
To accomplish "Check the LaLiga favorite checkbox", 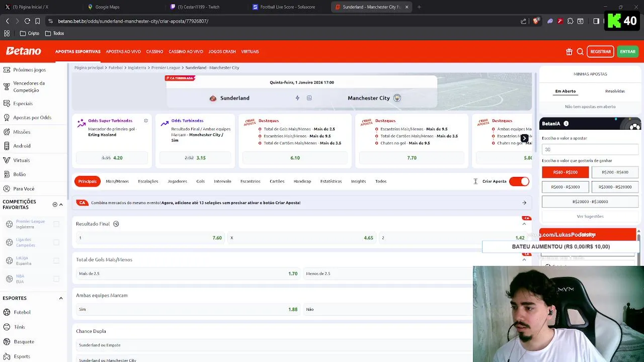I will [56, 260].
